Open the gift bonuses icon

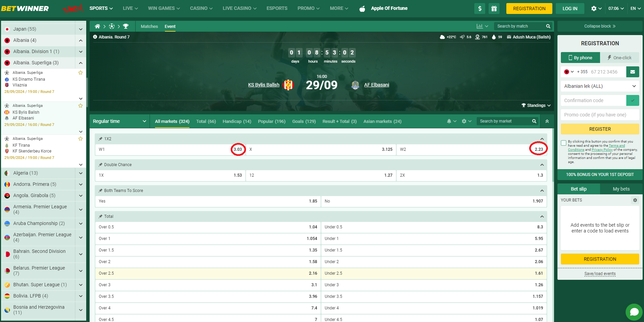pos(494,9)
